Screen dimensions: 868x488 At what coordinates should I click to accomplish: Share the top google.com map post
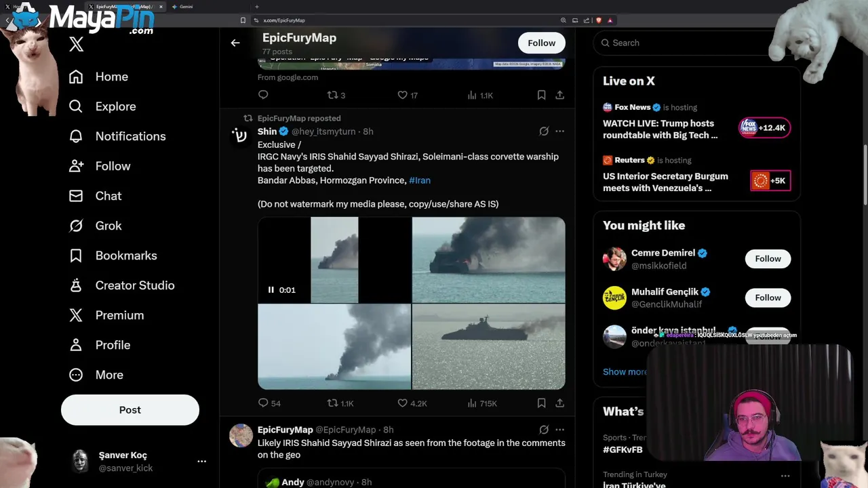pos(559,96)
